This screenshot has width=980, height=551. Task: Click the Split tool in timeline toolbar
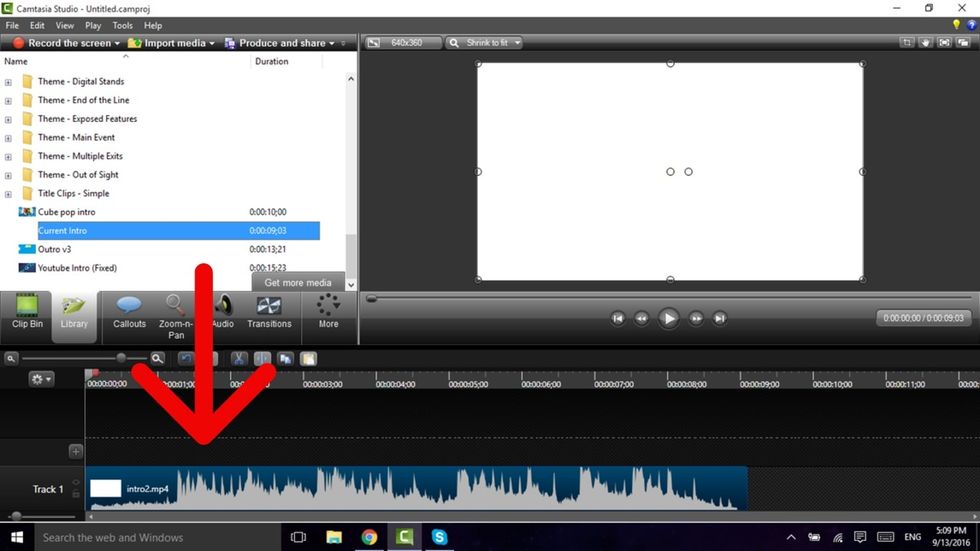(262, 358)
